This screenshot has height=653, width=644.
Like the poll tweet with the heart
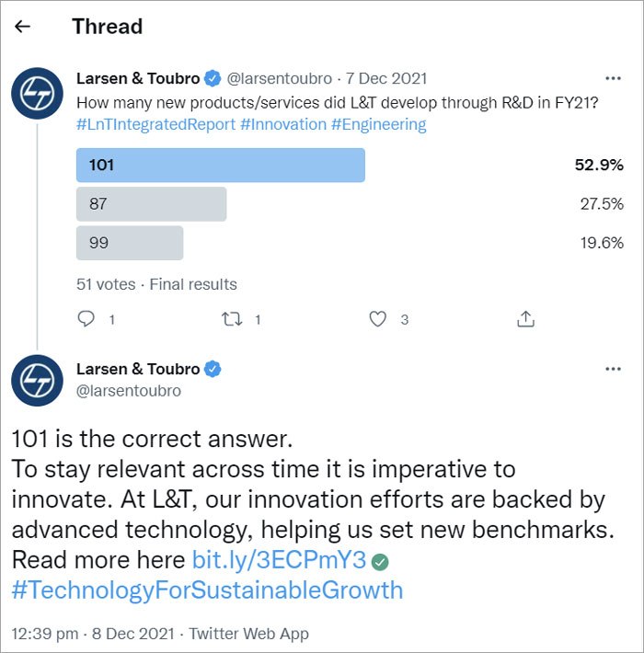point(378,319)
